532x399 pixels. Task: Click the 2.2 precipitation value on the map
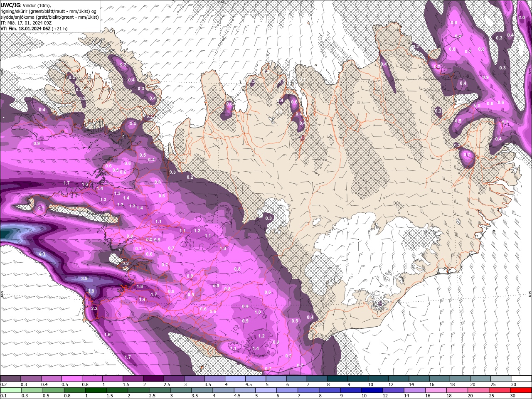pyautogui.click(x=94, y=308)
